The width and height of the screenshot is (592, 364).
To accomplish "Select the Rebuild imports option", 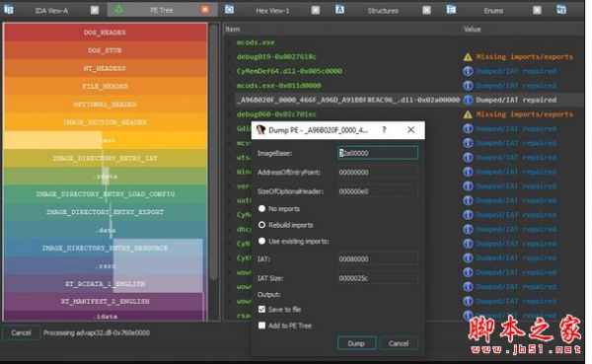I will tap(261, 225).
